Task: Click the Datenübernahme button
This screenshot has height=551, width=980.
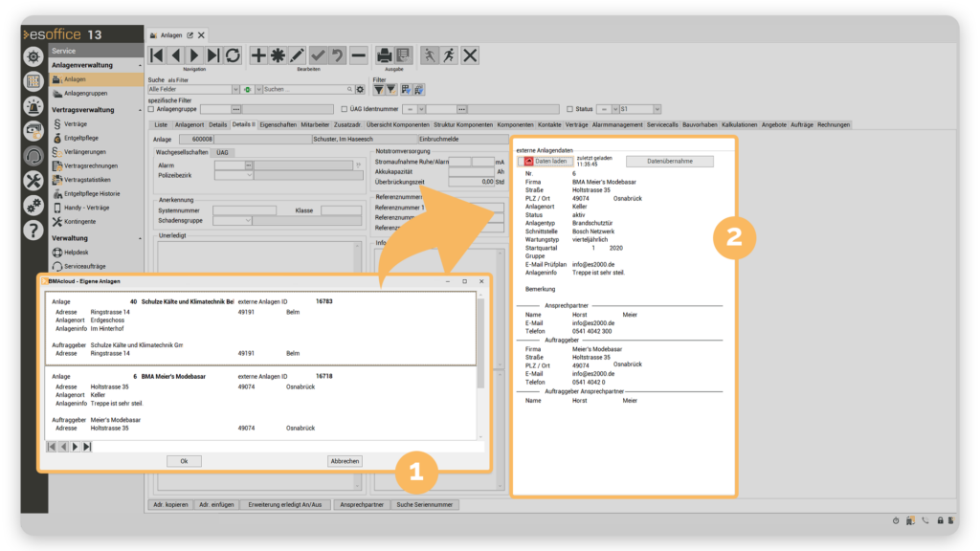Action: pyautogui.click(x=669, y=161)
